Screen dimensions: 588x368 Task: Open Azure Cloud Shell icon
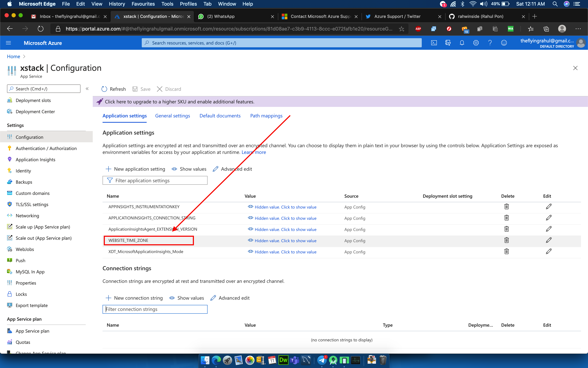click(x=434, y=43)
